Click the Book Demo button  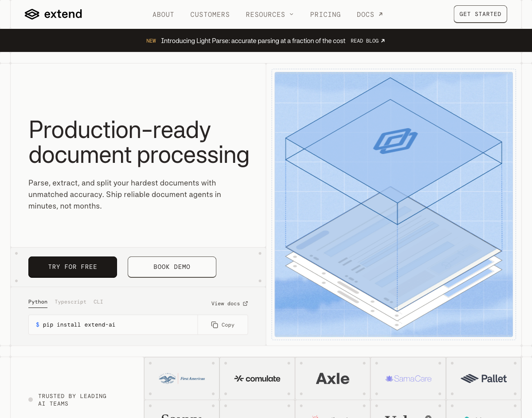pyautogui.click(x=172, y=267)
